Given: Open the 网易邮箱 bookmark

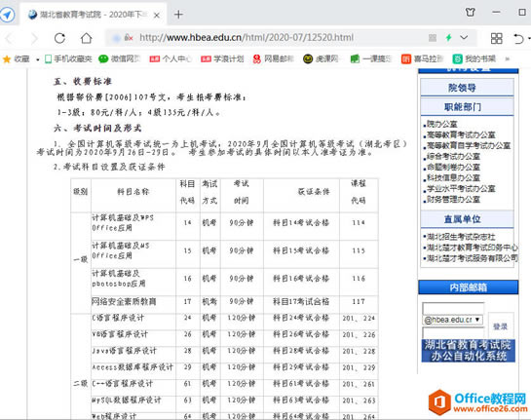Looking at the screenshot, I should tap(274, 58).
